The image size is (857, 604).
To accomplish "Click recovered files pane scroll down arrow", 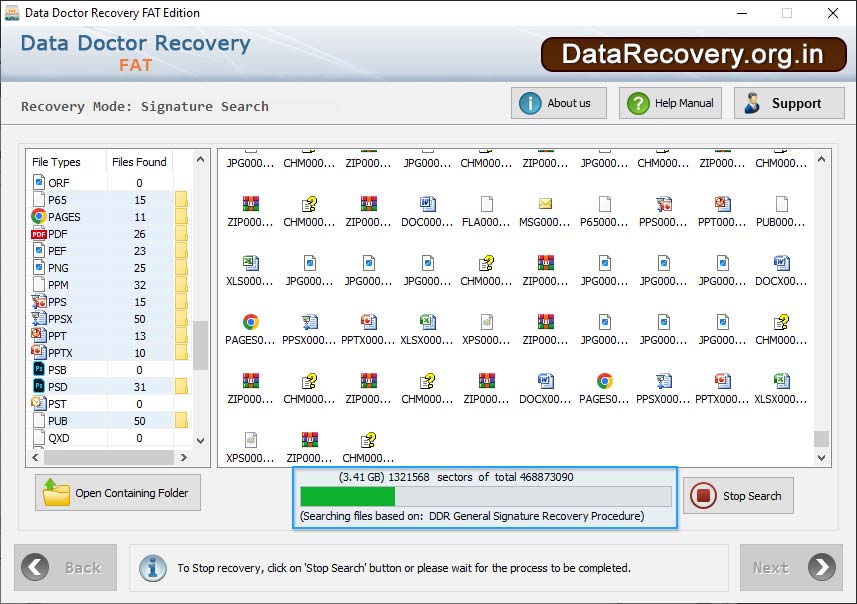I will (x=821, y=458).
